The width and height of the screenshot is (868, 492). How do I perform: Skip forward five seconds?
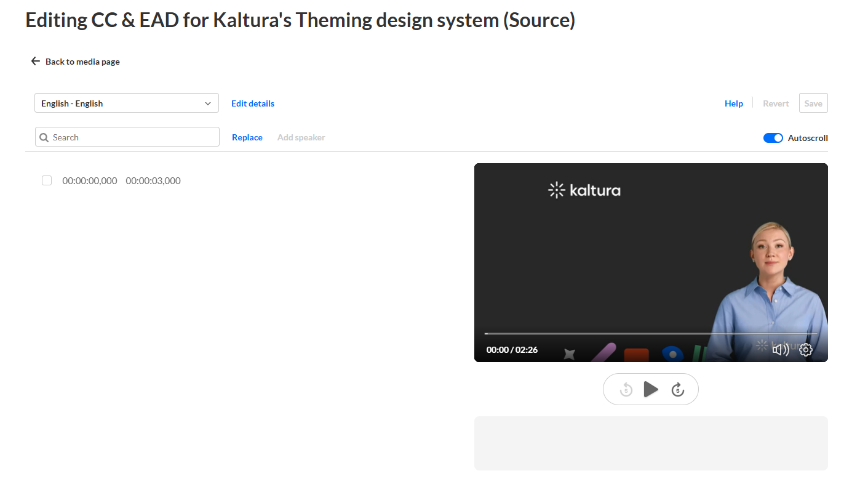click(x=677, y=389)
